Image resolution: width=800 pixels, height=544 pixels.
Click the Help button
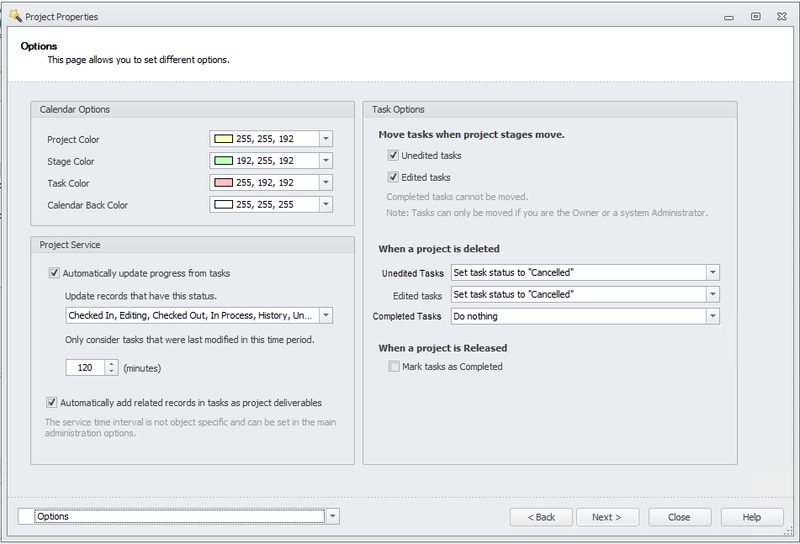(x=752, y=517)
